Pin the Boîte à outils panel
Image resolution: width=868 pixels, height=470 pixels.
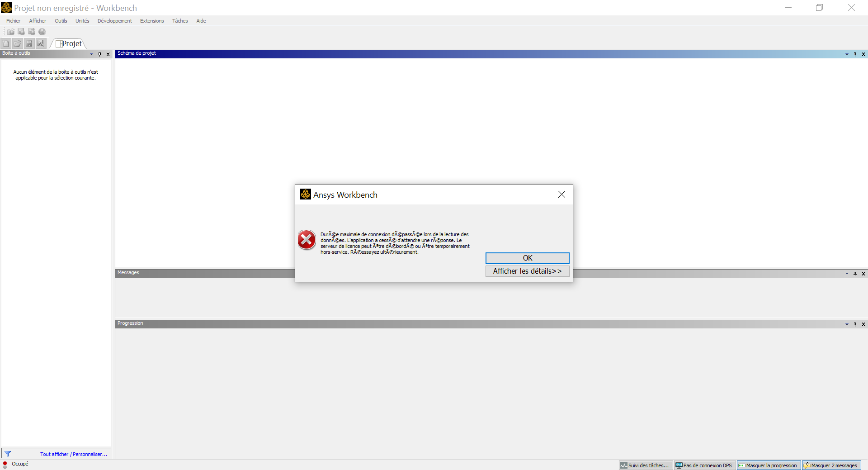(100, 54)
